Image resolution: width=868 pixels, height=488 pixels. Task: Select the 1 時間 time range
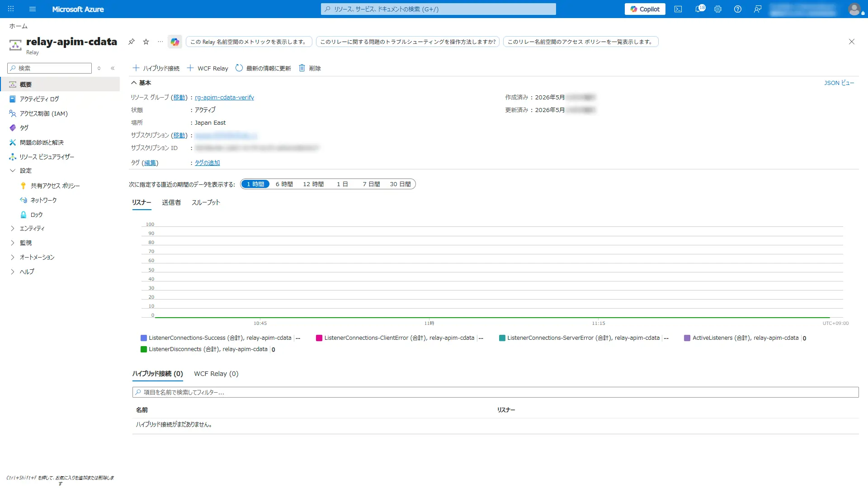click(255, 184)
